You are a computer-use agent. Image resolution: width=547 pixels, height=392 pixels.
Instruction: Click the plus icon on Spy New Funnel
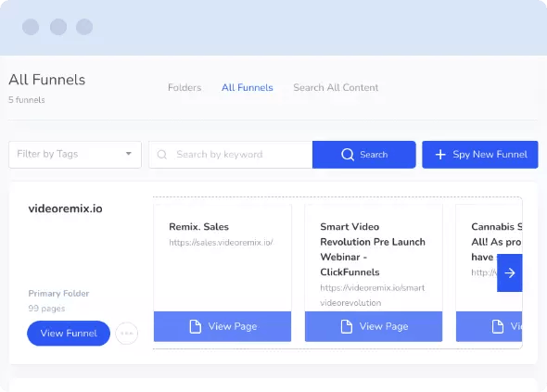(440, 155)
